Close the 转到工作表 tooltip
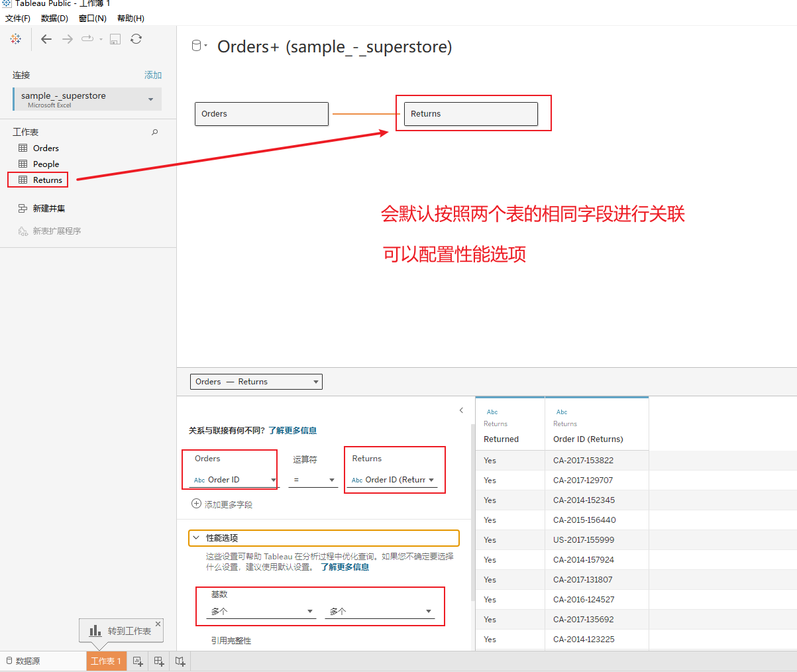Screen dimensions: 797x672 pos(158,624)
